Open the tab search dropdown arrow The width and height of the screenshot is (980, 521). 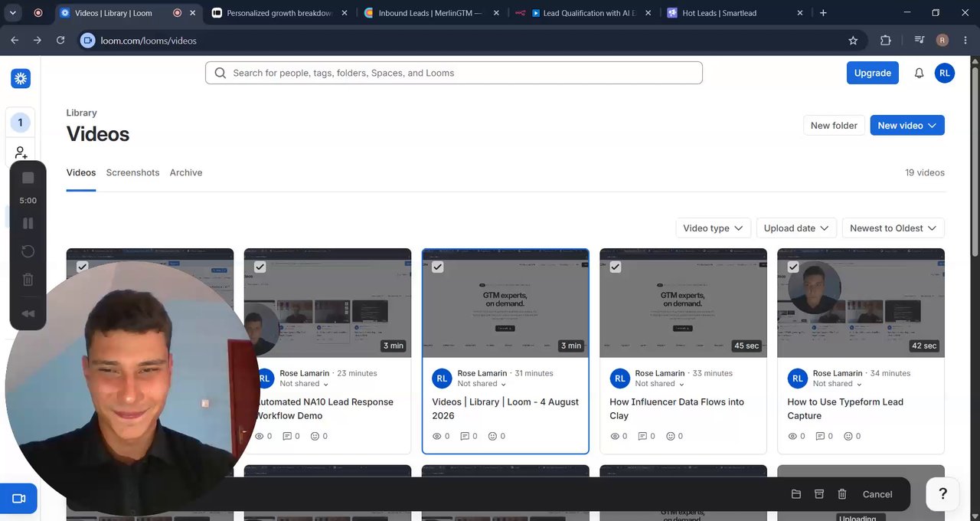tap(12, 13)
